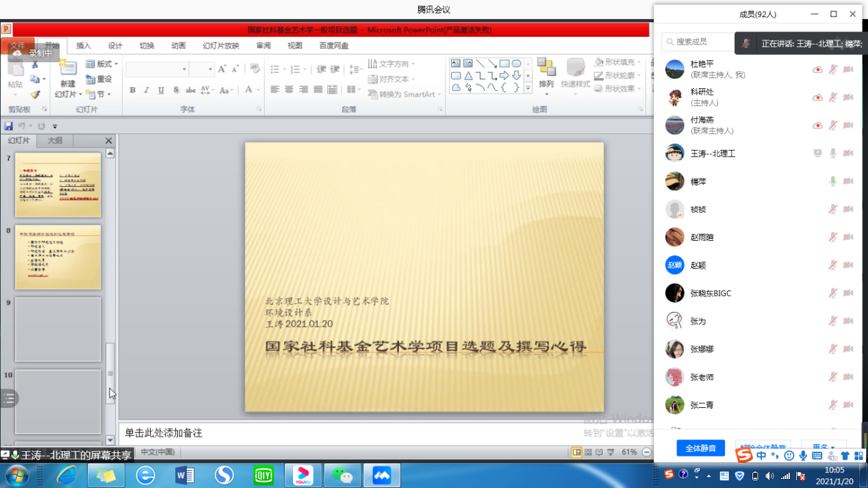Image resolution: width=868 pixels, height=488 pixels.
Task: Toggle microphone for member 楊萍
Action: pos(832,181)
